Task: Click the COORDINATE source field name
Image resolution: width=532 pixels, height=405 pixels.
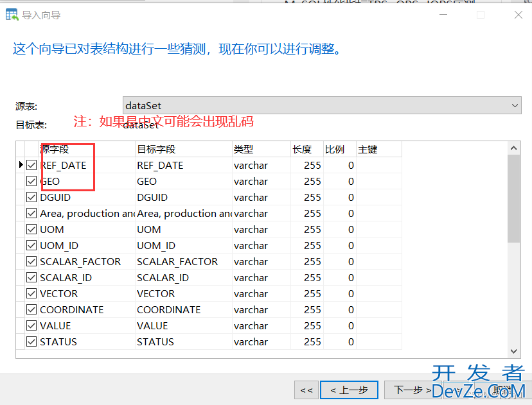Action: (x=71, y=310)
